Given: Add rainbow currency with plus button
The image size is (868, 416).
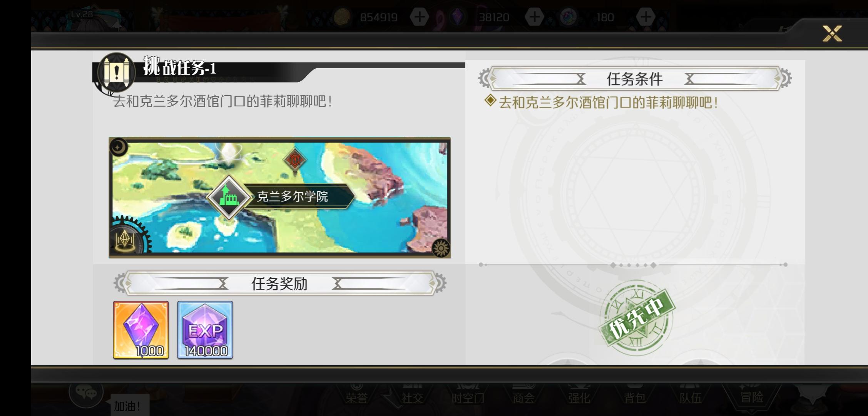Looking at the screenshot, I should pyautogui.click(x=646, y=17).
